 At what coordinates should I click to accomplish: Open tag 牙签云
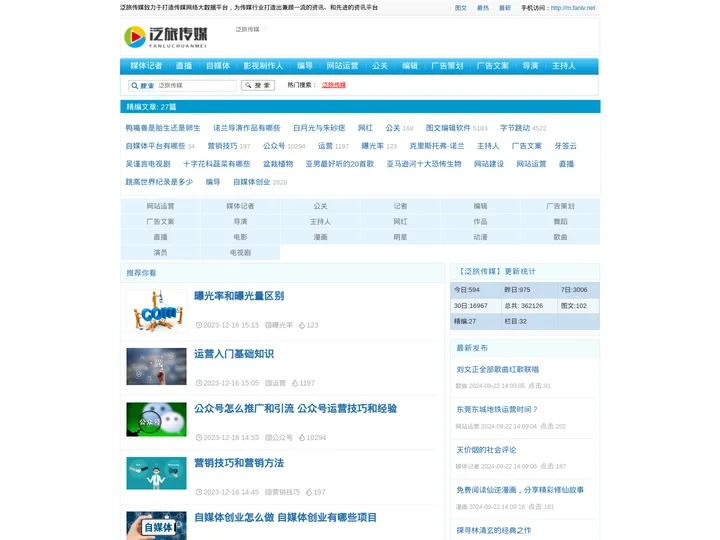[x=565, y=146]
